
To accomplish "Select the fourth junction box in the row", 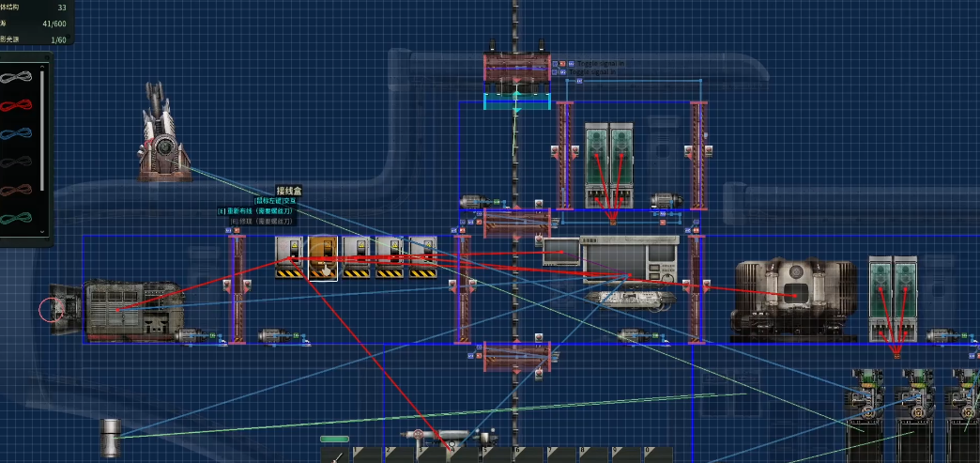I will (390, 257).
